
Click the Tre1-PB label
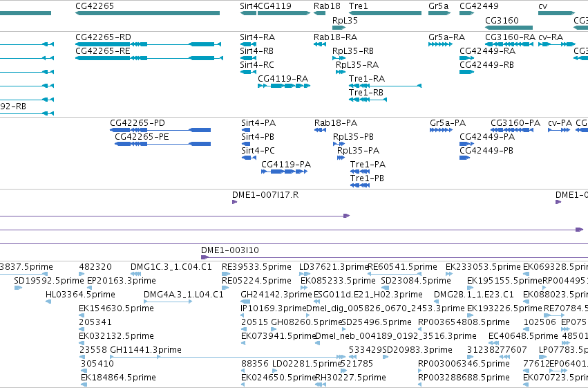click(367, 178)
